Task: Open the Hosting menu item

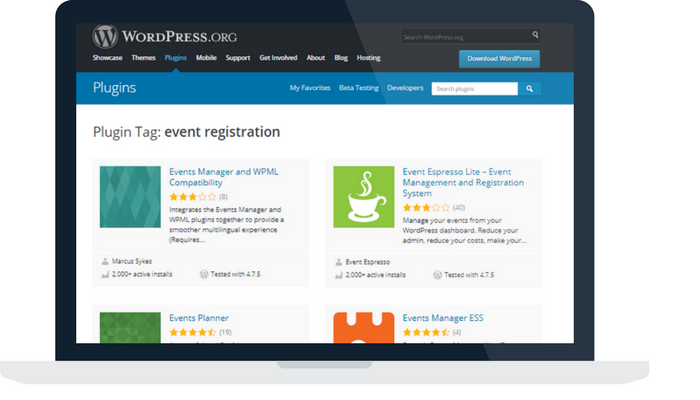Action: pyautogui.click(x=368, y=58)
